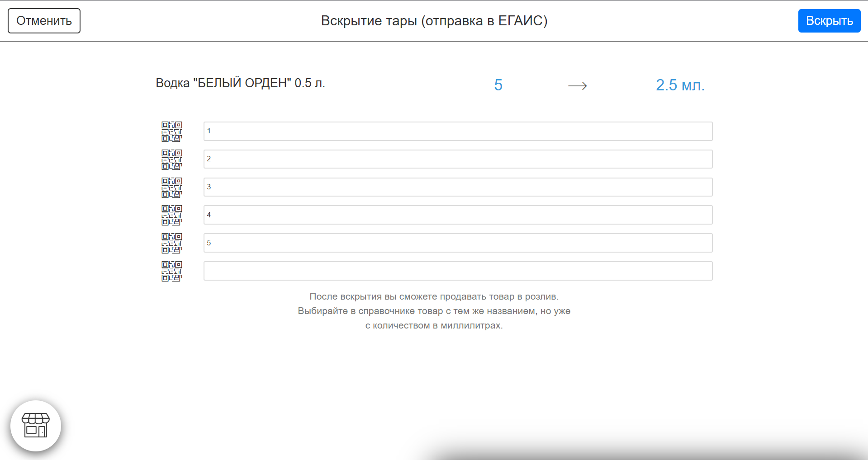Viewport: 868px width, 460px height.
Task: Click the blue quantity value 5
Action: pyautogui.click(x=498, y=85)
